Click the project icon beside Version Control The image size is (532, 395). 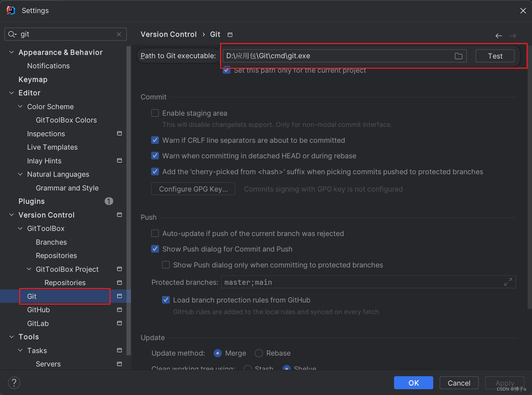[x=119, y=215]
